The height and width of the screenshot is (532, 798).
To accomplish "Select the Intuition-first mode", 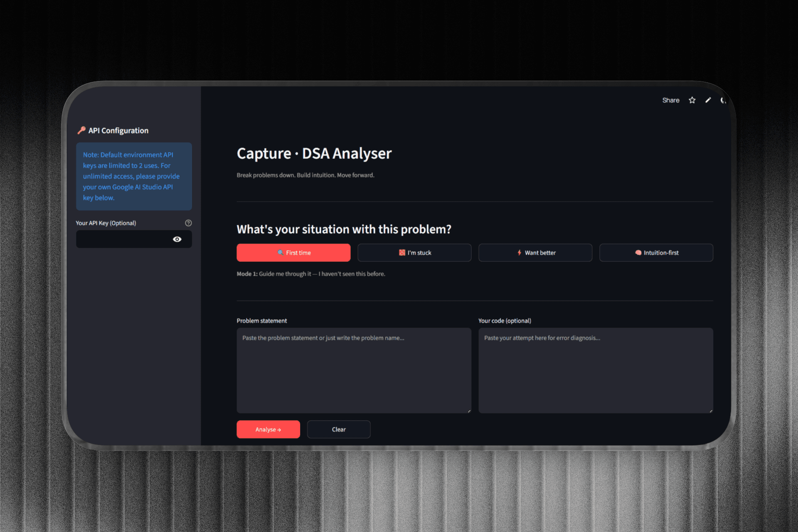I will click(x=656, y=253).
